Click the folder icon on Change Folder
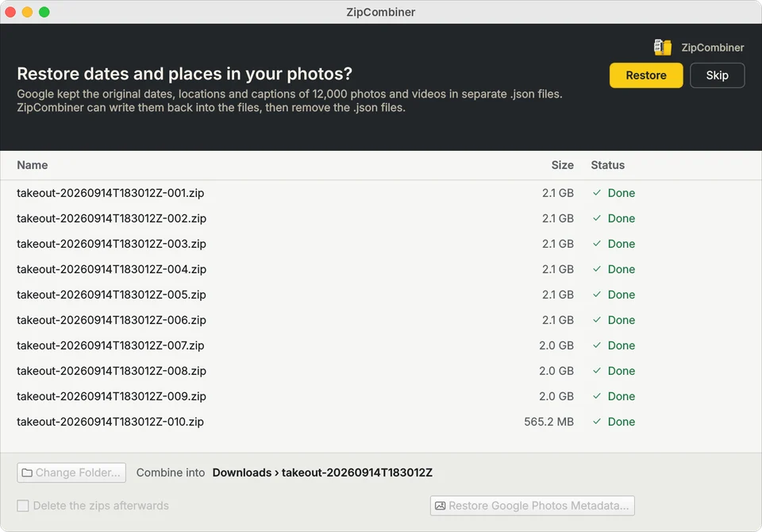Image resolution: width=762 pixels, height=532 pixels. tap(27, 472)
